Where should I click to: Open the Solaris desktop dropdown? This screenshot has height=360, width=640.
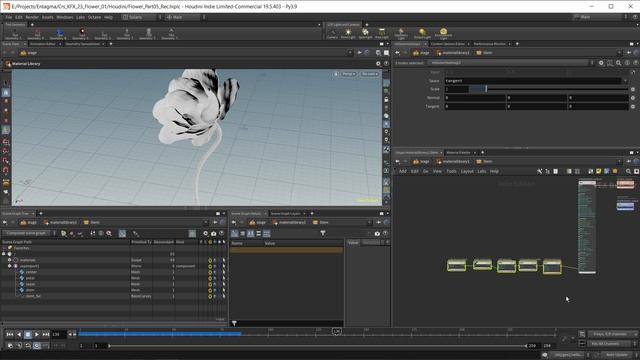(139, 17)
